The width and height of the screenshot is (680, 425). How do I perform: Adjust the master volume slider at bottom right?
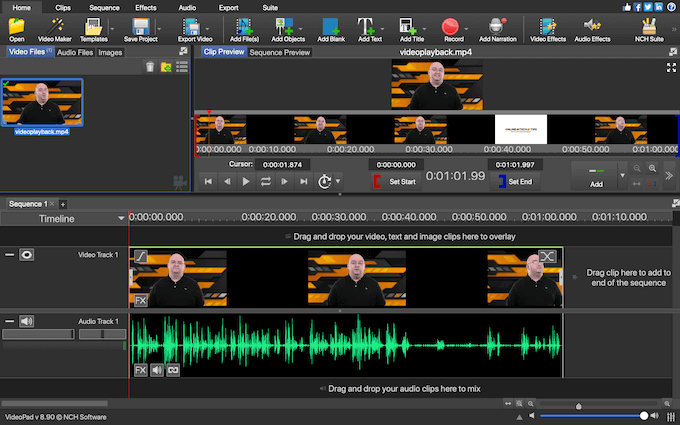pyautogui.click(x=644, y=415)
